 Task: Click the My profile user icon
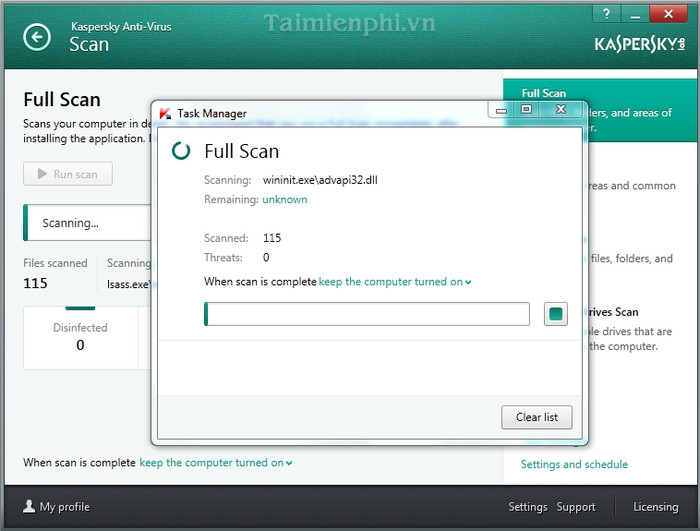pyautogui.click(x=29, y=506)
